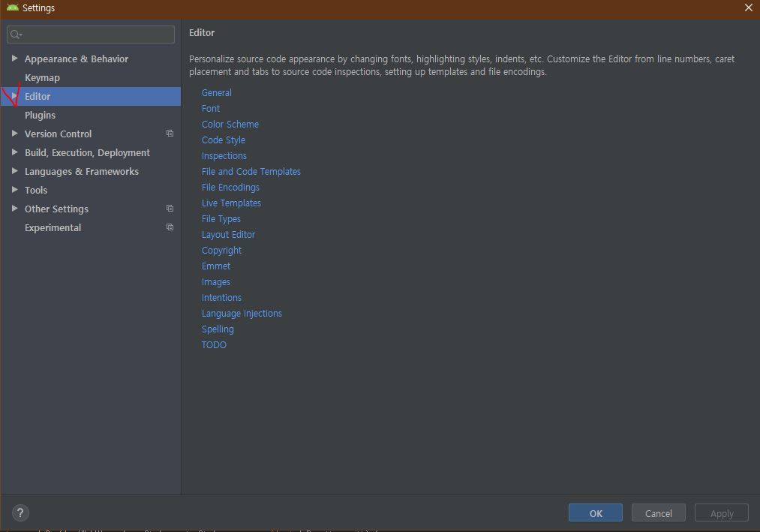This screenshot has height=532, width=760.
Task: Open the File Encodings link
Action: [x=231, y=187]
